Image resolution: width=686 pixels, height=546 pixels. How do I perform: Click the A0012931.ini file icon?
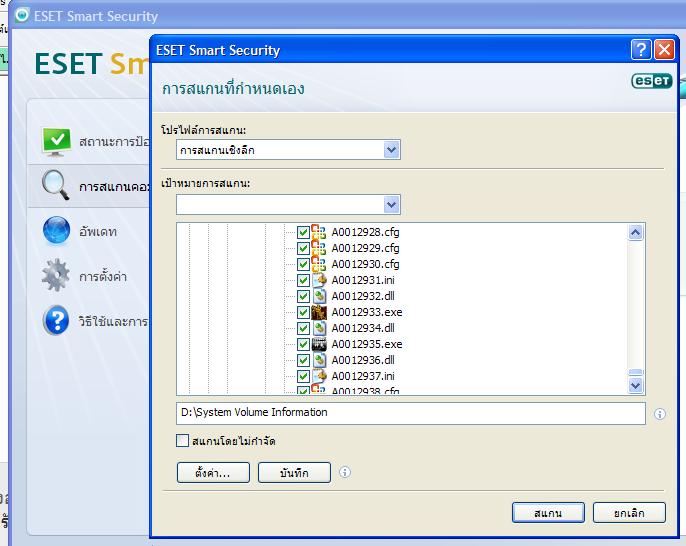(x=319, y=280)
